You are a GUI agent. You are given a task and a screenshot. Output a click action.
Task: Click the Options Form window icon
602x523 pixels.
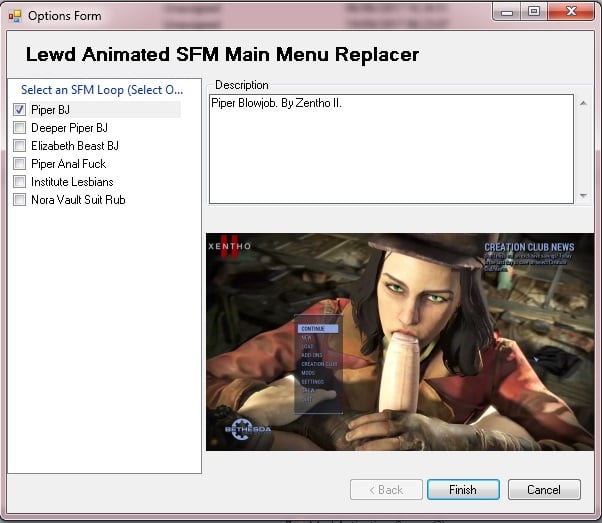[15, 16]
